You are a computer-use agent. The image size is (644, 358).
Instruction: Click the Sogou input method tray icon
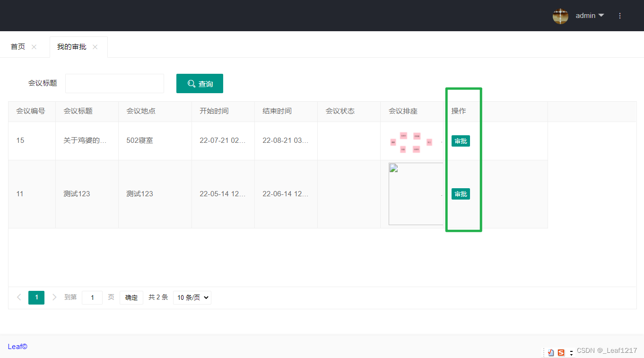tap(561, 352)
